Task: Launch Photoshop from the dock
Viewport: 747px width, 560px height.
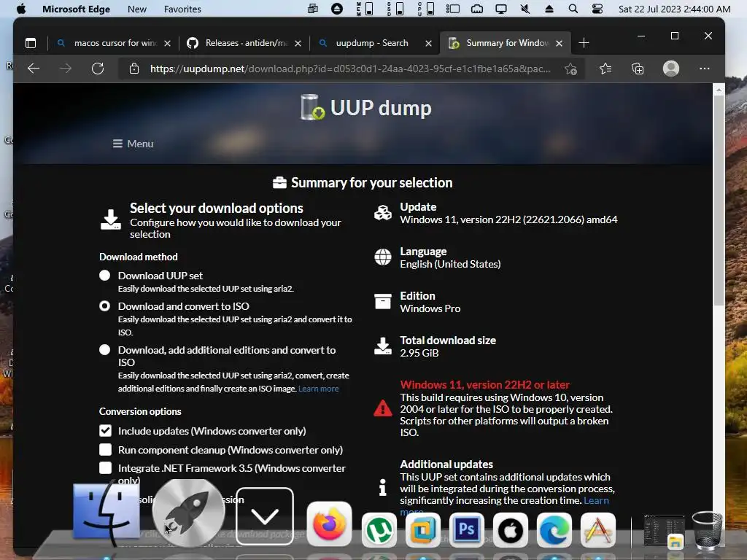Action: pyautogui.click(x=467, y=530)
